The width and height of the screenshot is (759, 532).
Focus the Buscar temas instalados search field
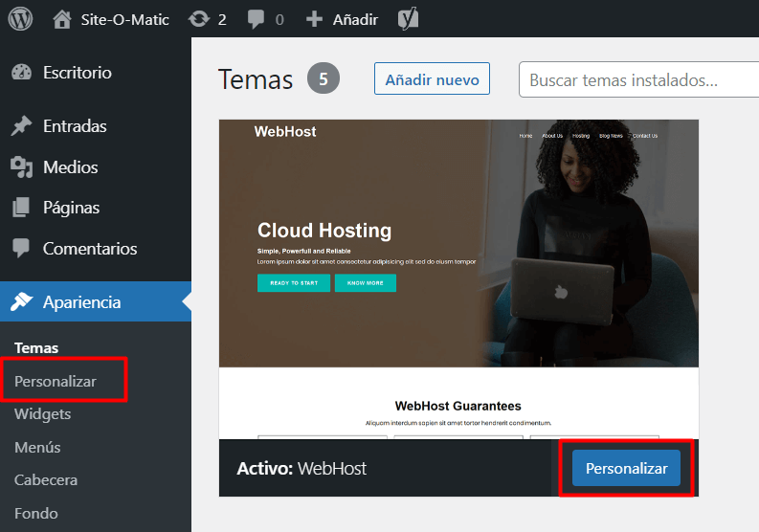click(x=639, y=79)
